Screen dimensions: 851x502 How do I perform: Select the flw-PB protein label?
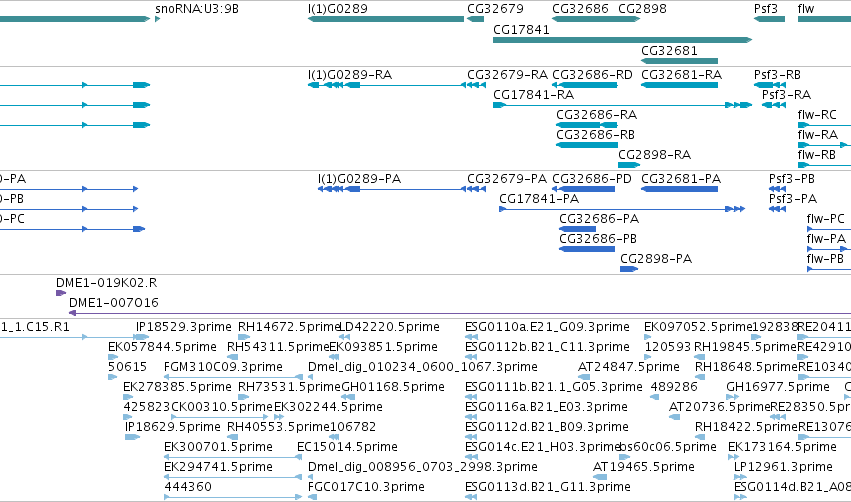pyautogui.click(x=825, y=259)
